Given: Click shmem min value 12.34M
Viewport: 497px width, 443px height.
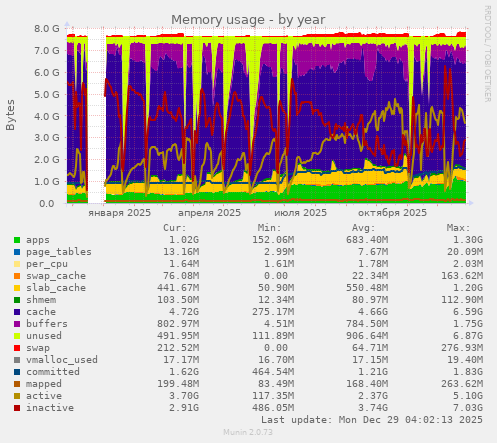Looking at the screenshot, I should coord(276,300).
